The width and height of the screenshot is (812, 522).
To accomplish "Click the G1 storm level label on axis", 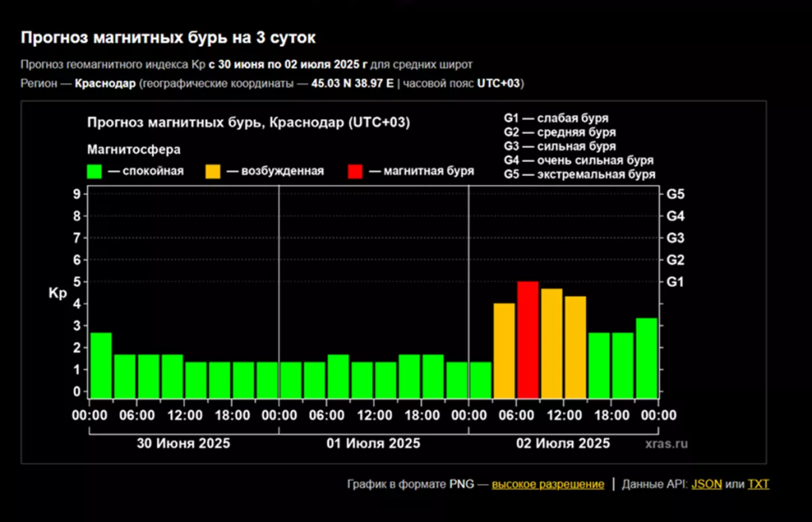I will tap(676, 282).
